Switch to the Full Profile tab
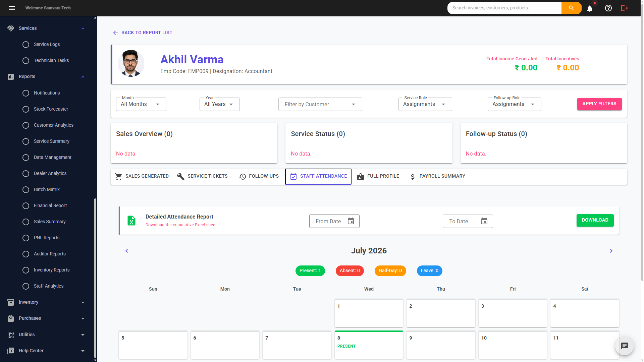 coord(378,176)
